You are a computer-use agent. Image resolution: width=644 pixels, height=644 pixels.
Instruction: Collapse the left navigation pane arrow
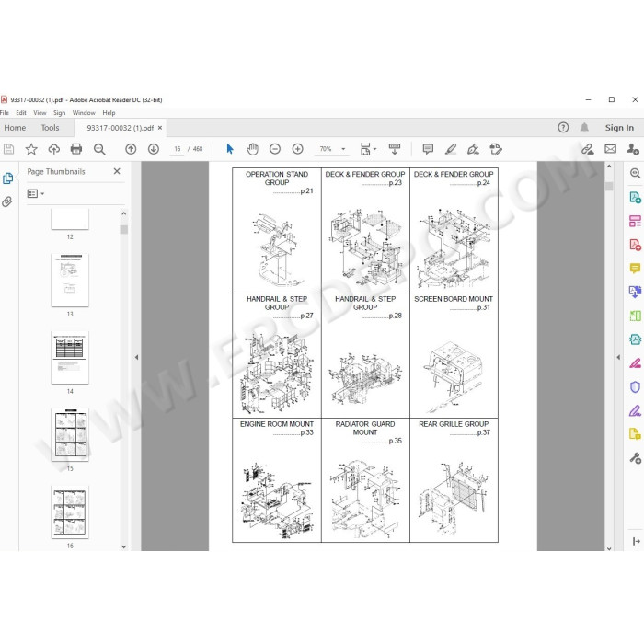pyautogui.click(x=136, y=357)
